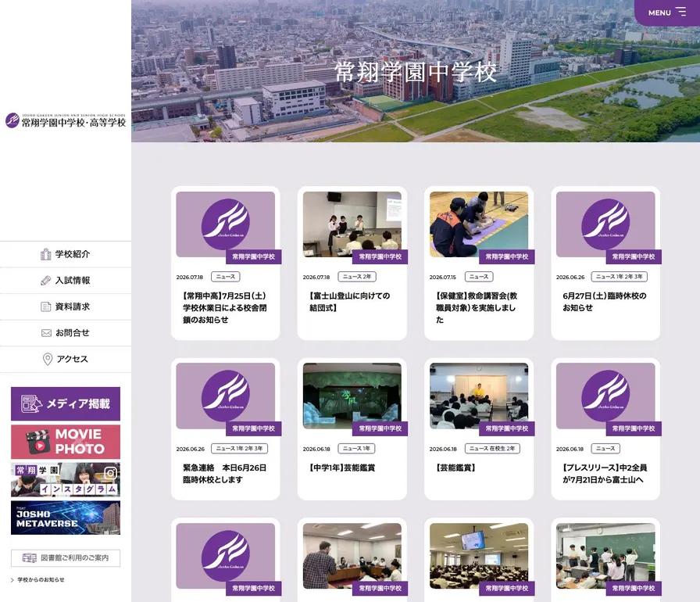Open 資料請求 menu item
700x602 pixels.
(66, 306)
